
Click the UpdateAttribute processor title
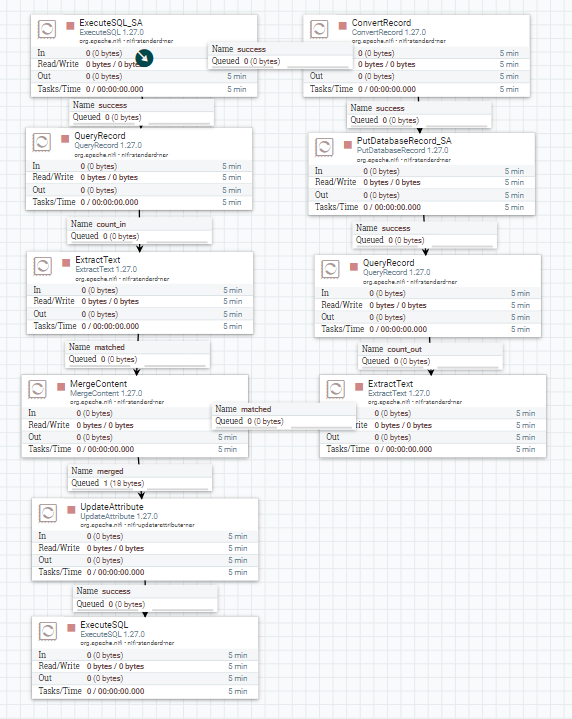coord(111,507)
